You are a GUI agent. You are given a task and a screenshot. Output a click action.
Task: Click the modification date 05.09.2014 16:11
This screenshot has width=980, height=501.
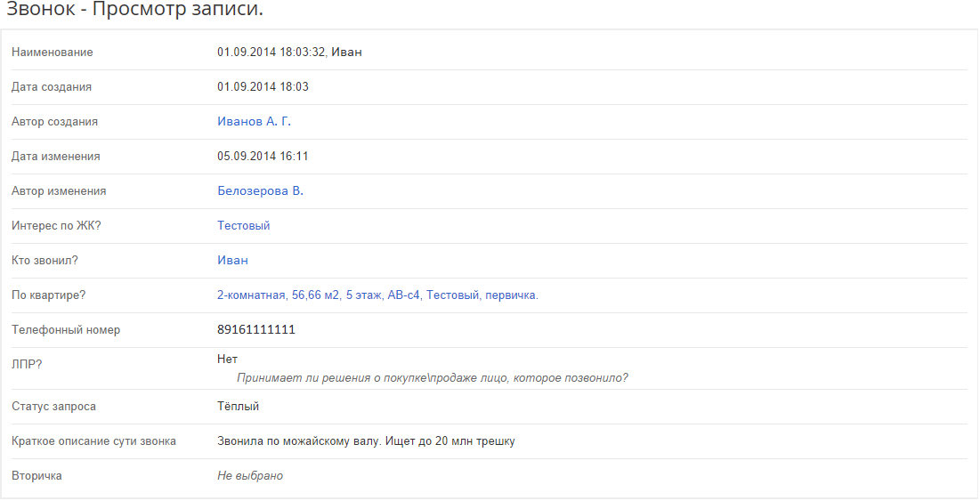(x=263, y=156)
